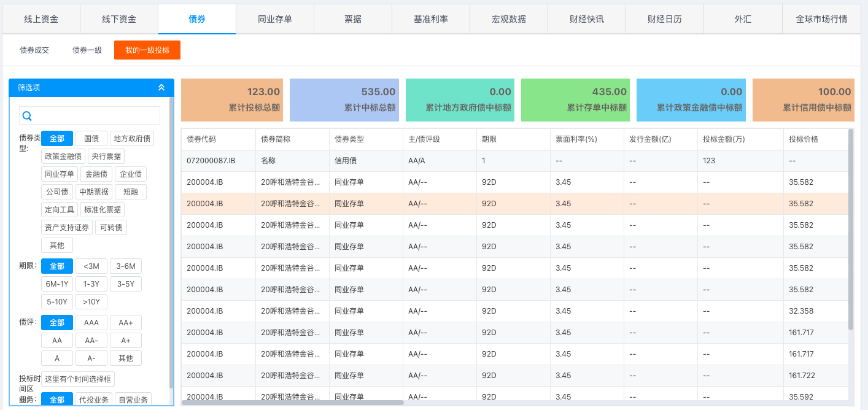The width and height of the screenshot is (868, 410).
Task: Click the 投标价格 column header
Action: [x=816, y=139]
